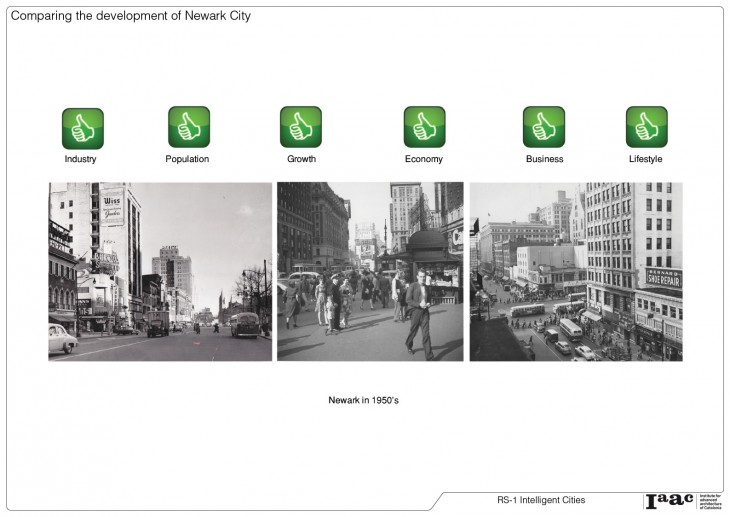Click the thumbs-up icon above Industry

82,128
